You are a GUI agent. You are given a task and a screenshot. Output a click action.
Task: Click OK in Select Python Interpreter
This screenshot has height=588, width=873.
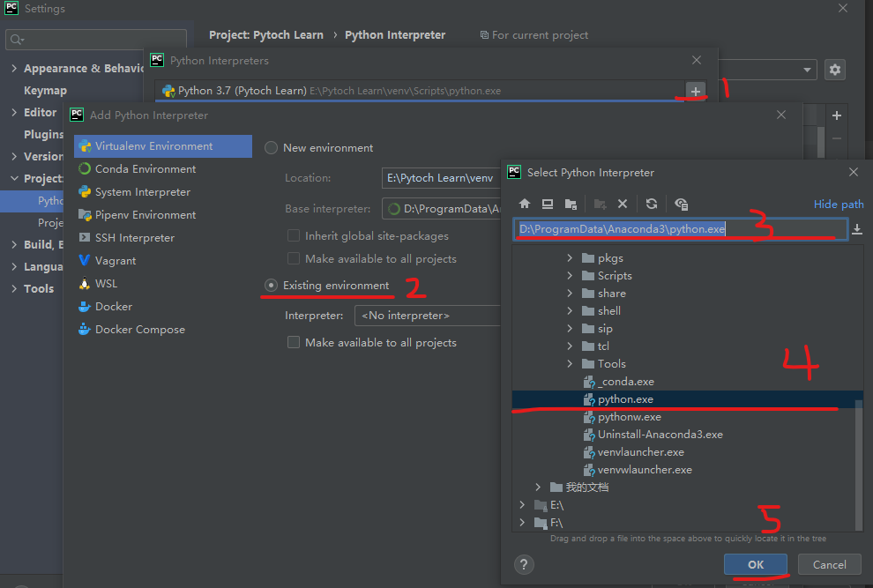tap(756, 564)
